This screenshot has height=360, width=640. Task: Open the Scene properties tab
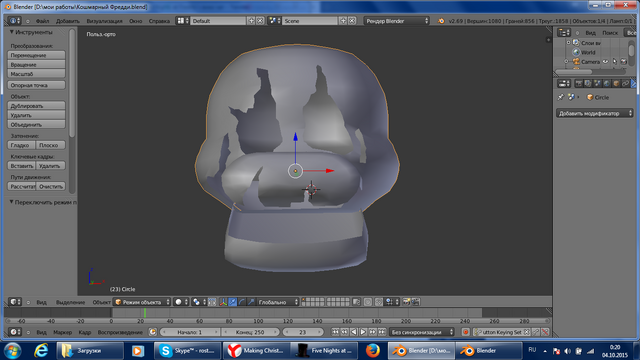point(597,84)
